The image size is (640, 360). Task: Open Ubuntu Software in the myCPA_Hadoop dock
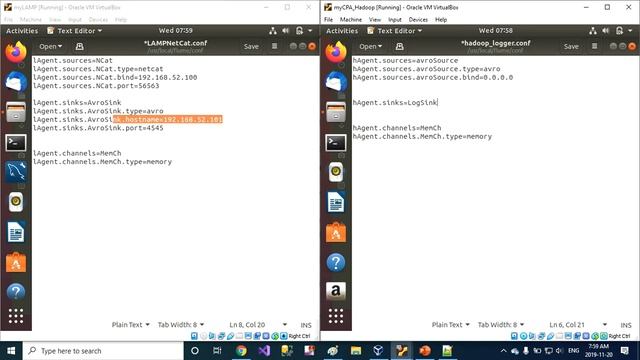(336, 232)
